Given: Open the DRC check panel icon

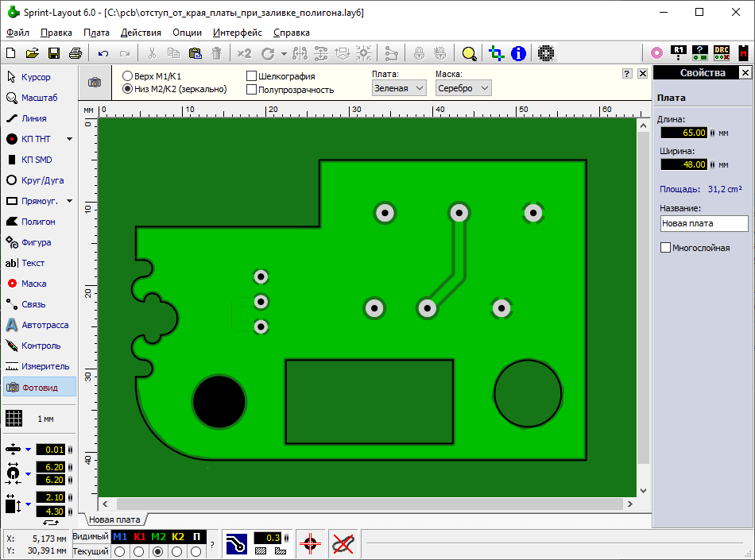Looking at the screenshot, I should 722,53.
